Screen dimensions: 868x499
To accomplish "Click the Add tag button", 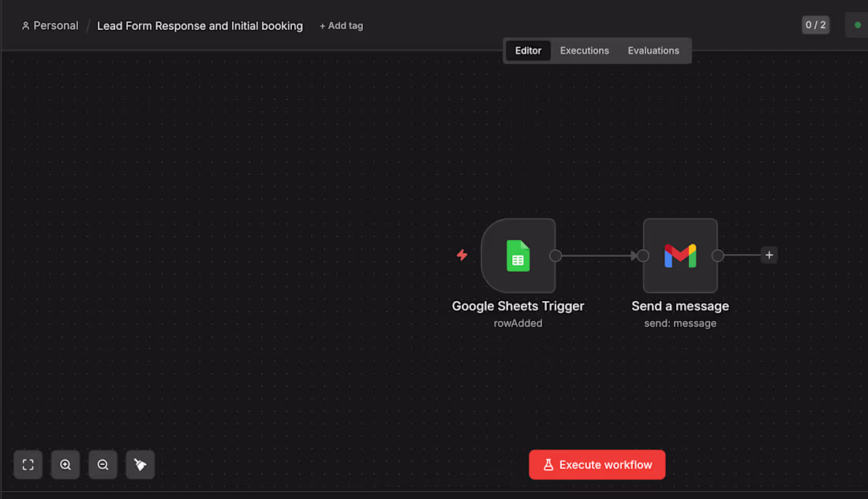I will (342, 26).
